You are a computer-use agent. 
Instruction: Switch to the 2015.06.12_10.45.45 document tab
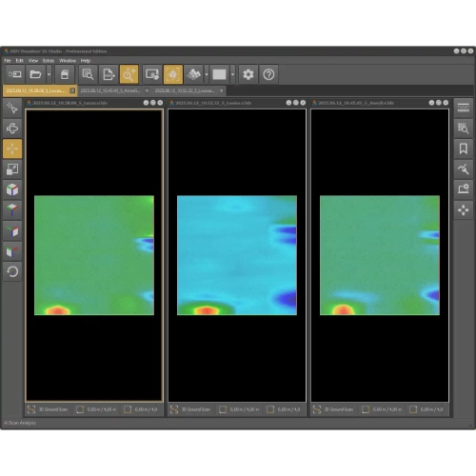tap(110, 90)
